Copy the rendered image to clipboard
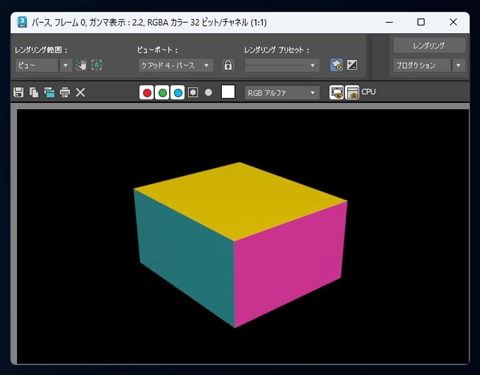Viewport: 480px width, 375px height. point(34,92)
